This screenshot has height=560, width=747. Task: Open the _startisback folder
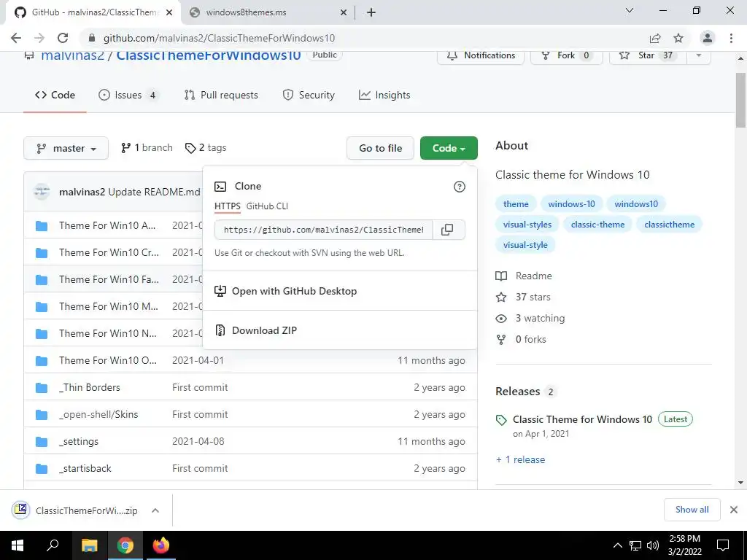[85, 469]
